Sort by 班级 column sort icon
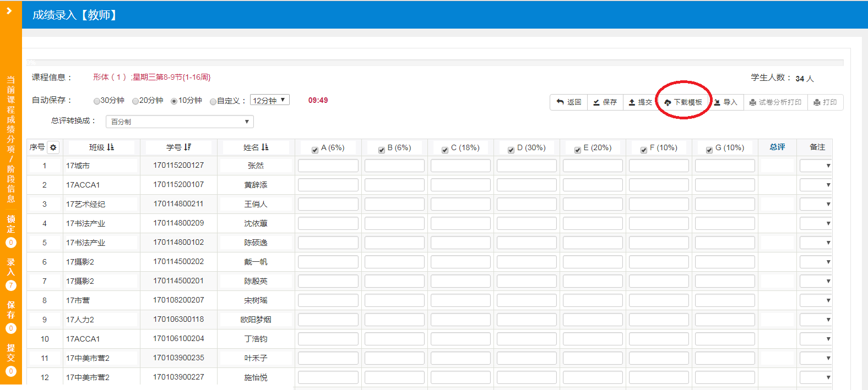868x390 pixels. click(111, 147)
